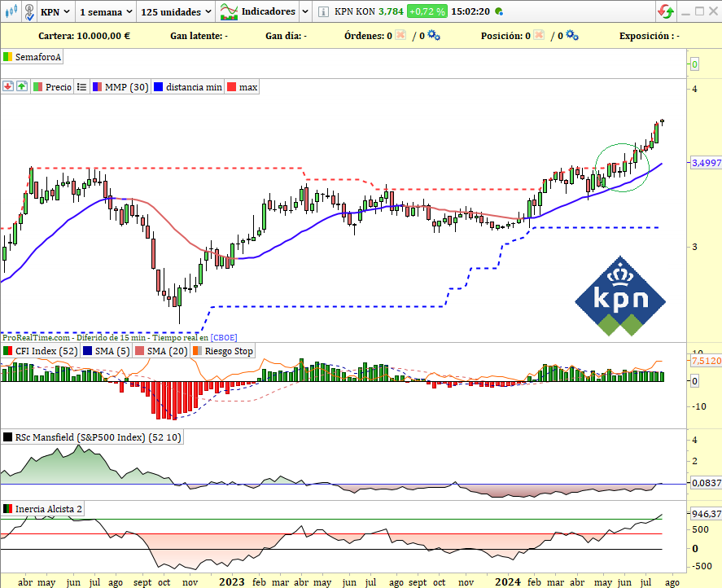The image size is (722, 588).
Task: Click the Posición close X icon
Action: point(539,35)
